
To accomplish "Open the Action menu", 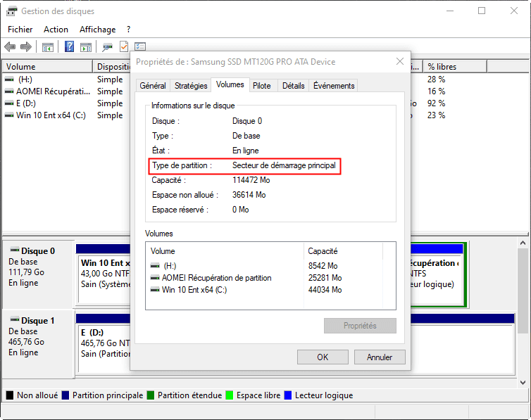I will click(56, 30).
